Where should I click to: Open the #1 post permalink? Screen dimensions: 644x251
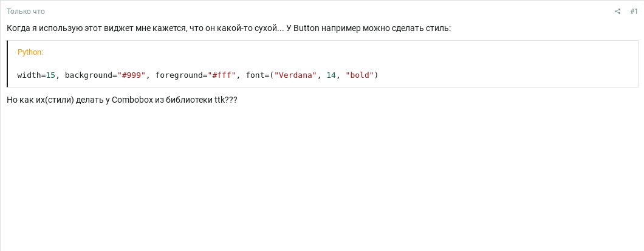click(634, 12)
